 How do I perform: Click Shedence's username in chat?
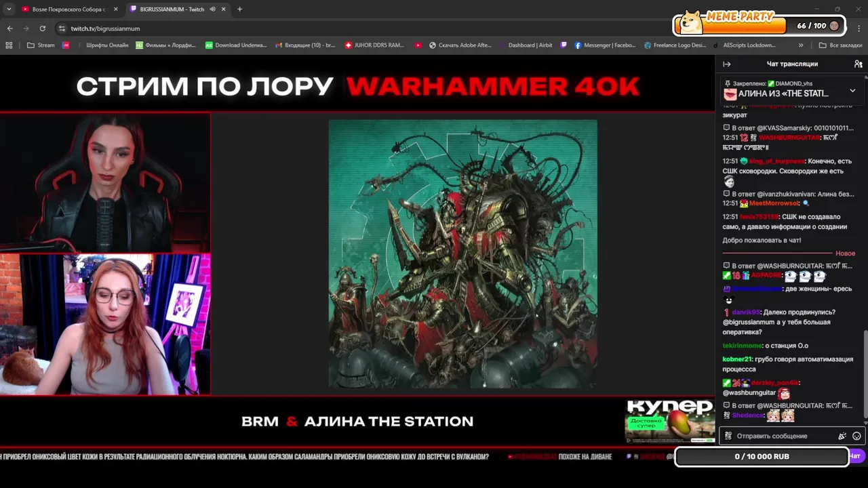pos(748,415)
